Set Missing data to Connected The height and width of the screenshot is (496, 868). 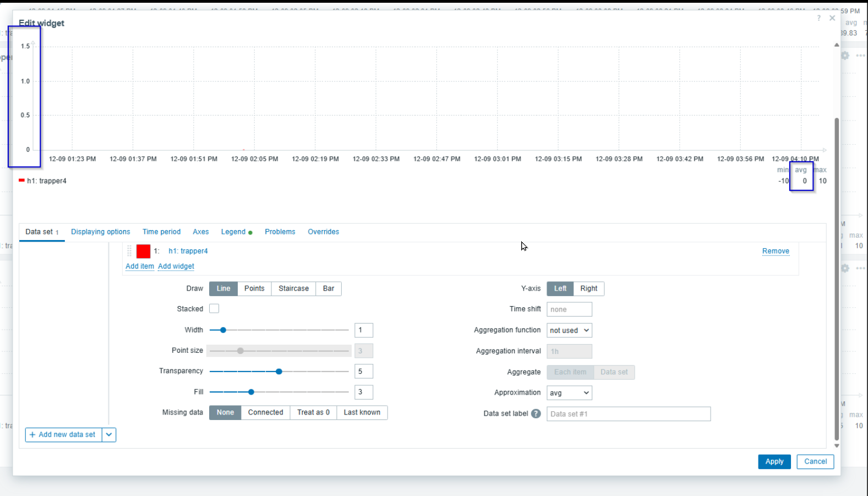click(x=265, y=412)
